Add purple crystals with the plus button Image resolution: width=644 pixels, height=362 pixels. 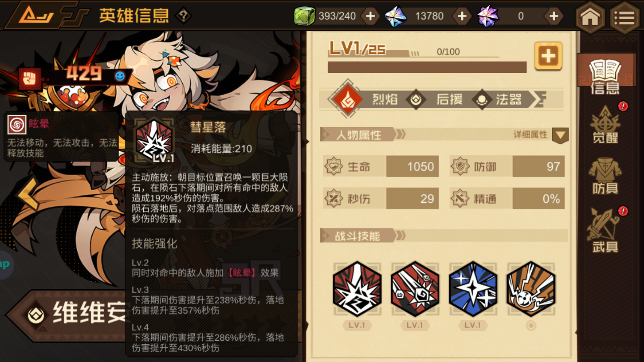click(554, 16)
